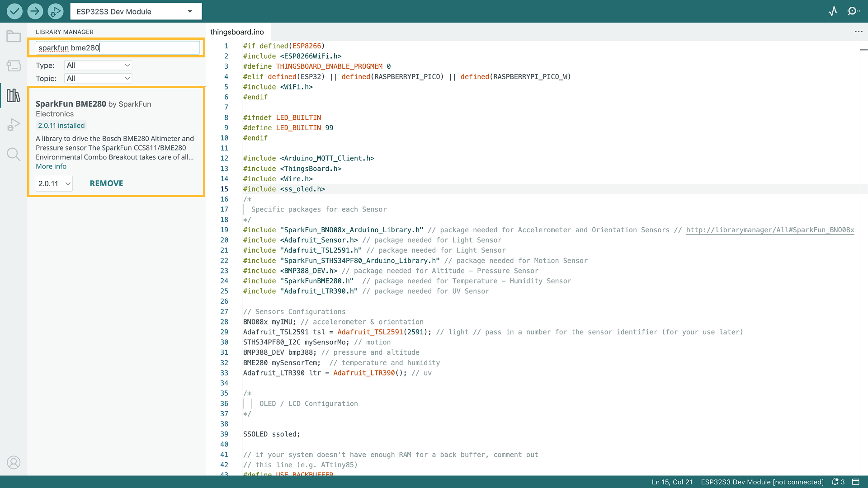The image size is (868, 488).
Task: Open the Search magnifier sidebar icon
Action: (14, 155)
